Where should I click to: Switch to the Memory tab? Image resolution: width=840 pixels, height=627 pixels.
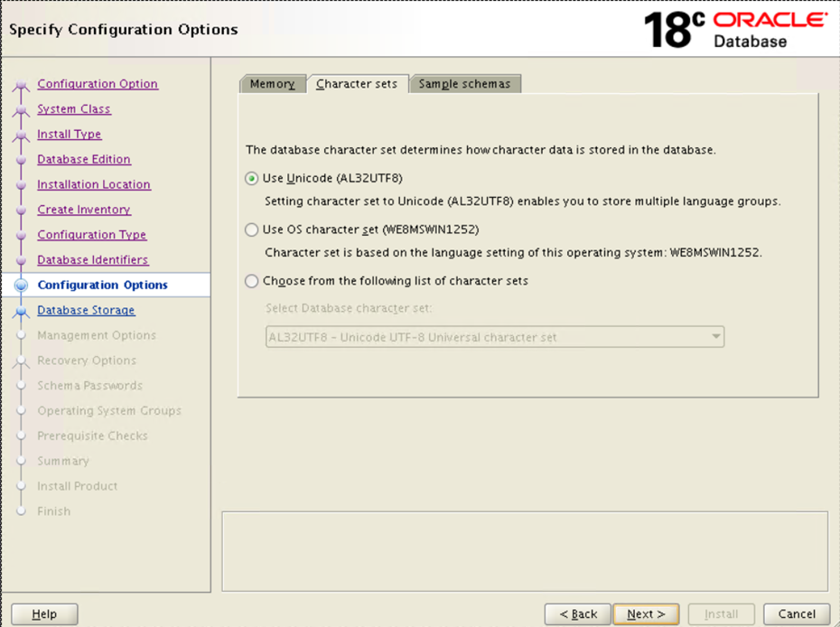(x=272, y=84)
